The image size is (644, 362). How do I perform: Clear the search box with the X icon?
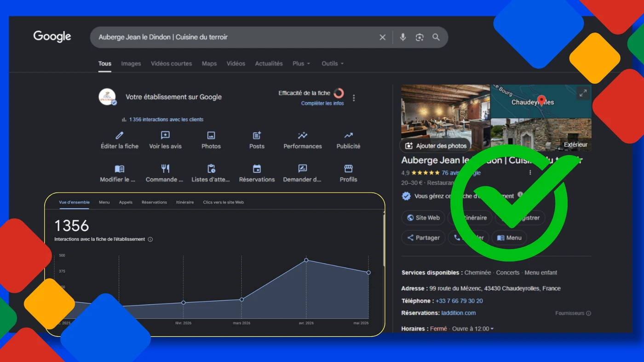coord(382,37)
